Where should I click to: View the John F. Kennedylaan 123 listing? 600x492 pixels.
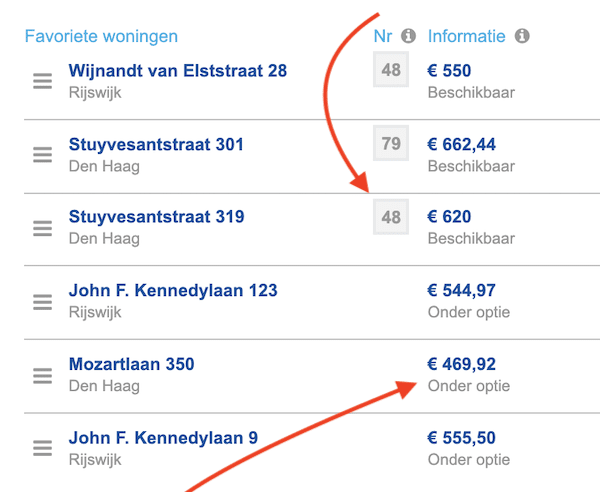pos(173,290)
